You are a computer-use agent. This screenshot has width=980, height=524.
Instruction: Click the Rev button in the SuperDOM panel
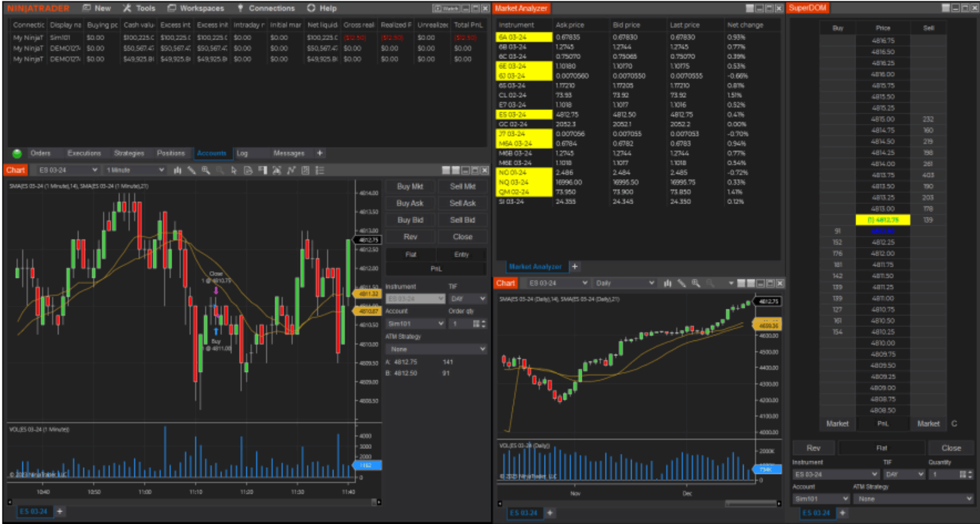point(813,448)
